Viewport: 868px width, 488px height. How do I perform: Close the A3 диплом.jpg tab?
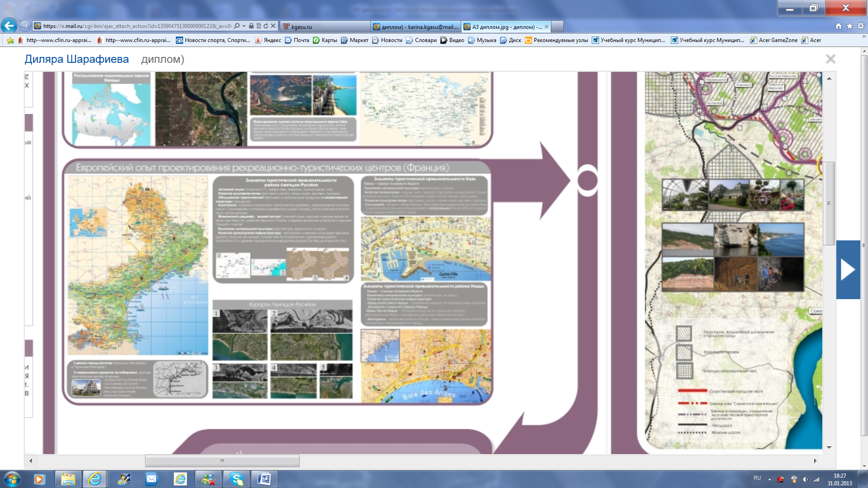[547, 27]
